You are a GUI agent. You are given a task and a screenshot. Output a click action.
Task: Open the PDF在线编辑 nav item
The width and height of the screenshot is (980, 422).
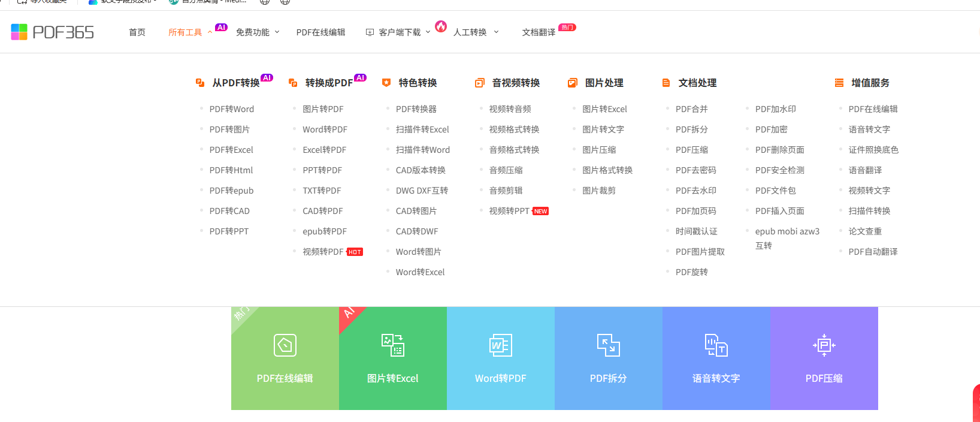click(x=320, y=32)
